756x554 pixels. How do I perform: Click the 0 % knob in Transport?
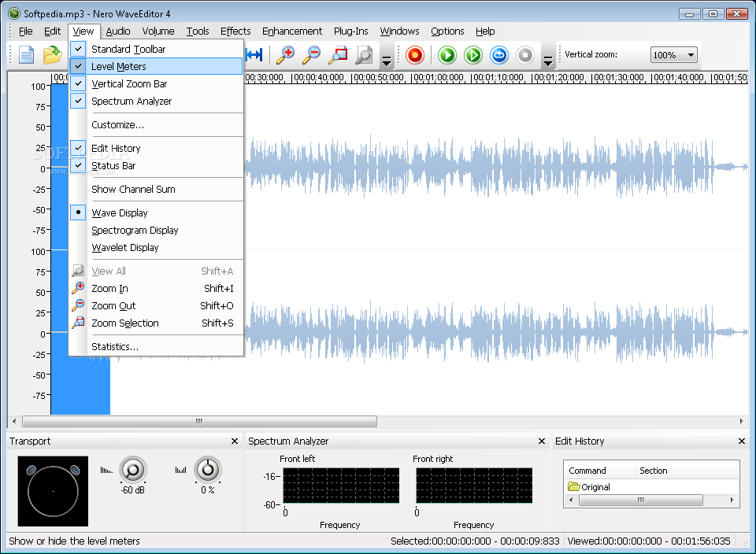pos(208,469)
